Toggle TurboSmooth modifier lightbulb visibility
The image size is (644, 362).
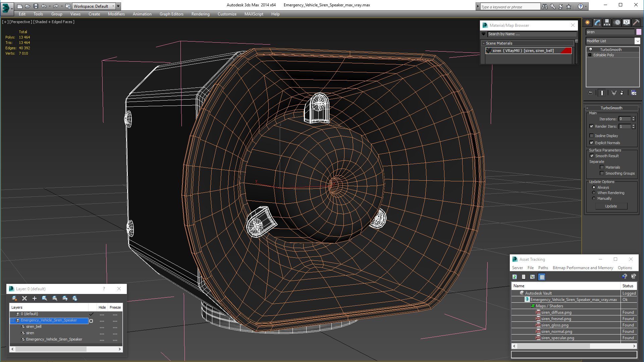coord(591,50)
